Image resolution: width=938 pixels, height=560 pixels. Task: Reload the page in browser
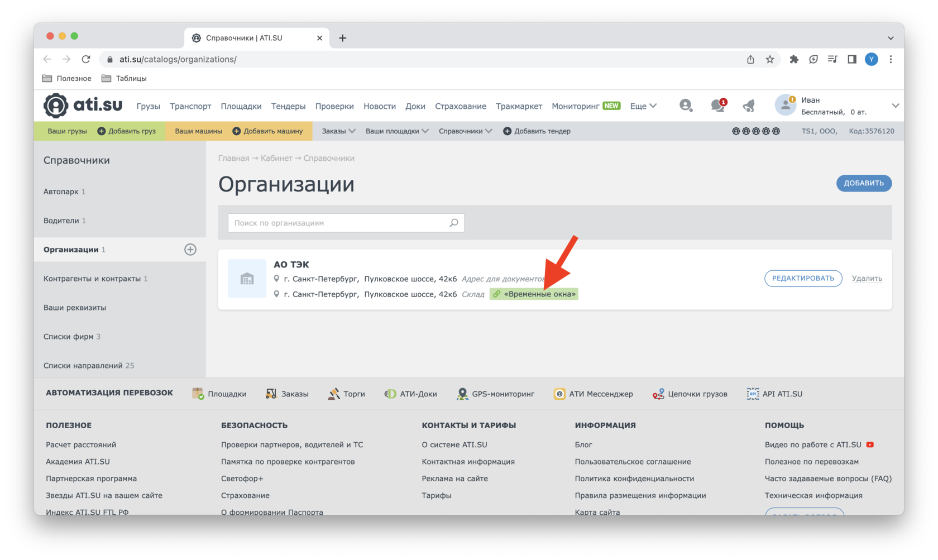[86, 59]
